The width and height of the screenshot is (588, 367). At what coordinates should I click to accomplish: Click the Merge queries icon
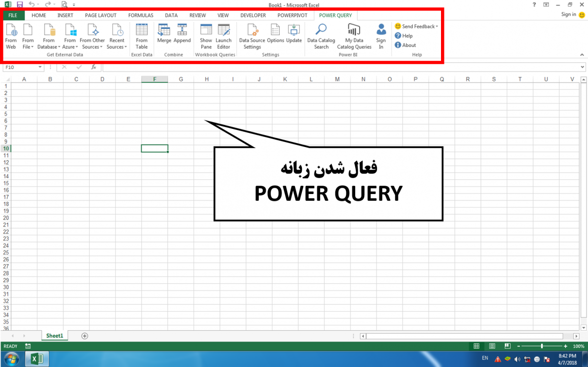164,35
